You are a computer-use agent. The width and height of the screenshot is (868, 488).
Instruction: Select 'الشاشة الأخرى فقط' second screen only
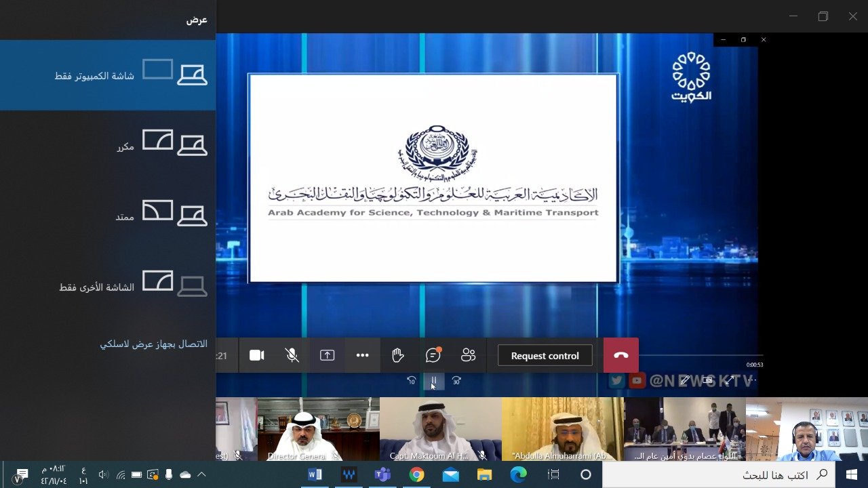[108, 286]
